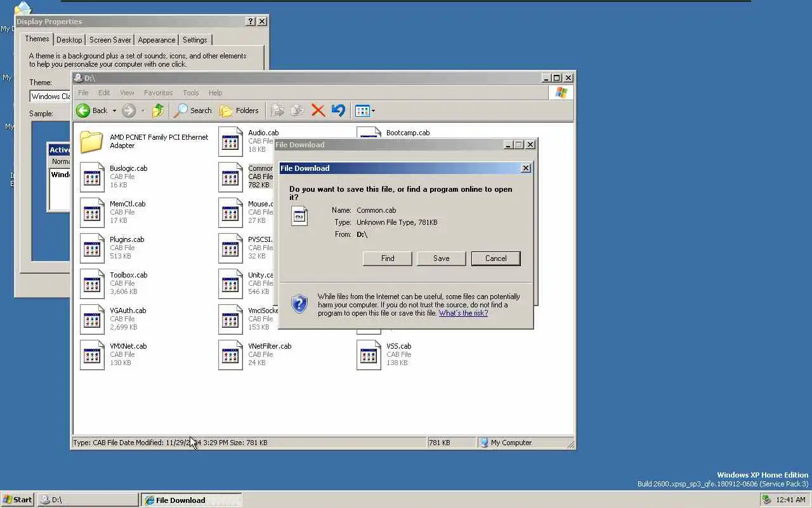The height and width of the screenshot is (508, 812).
Task: Switch to the Screen Saver tab
Action: tap(110, 39)
